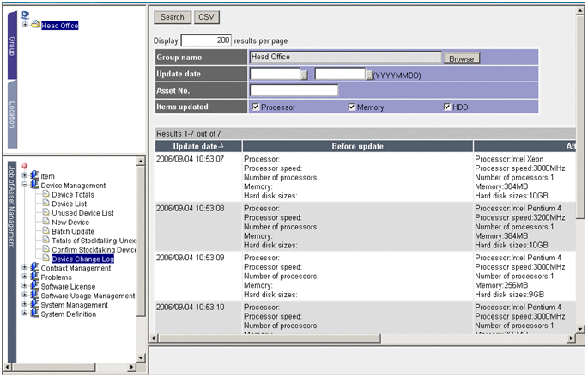588x378 pixels.
Task: Uncheck the Processor checkbox
Action: [256, 107]
